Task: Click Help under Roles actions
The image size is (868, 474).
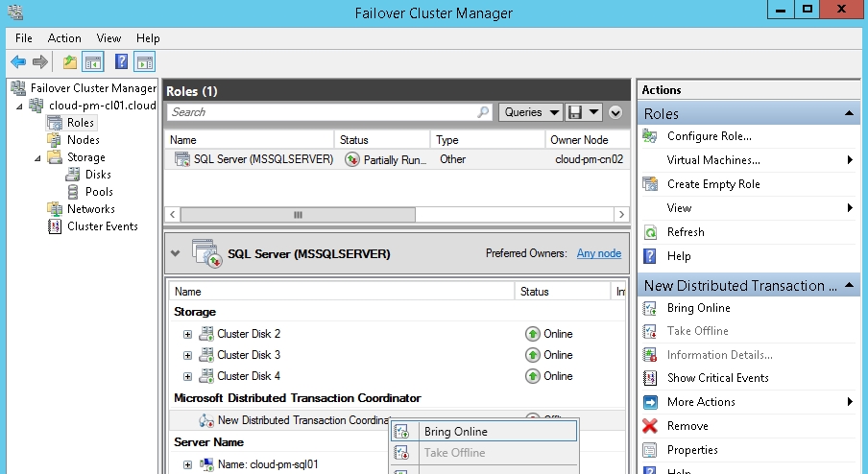Action: pyautogui.click(x=679, y=256)
